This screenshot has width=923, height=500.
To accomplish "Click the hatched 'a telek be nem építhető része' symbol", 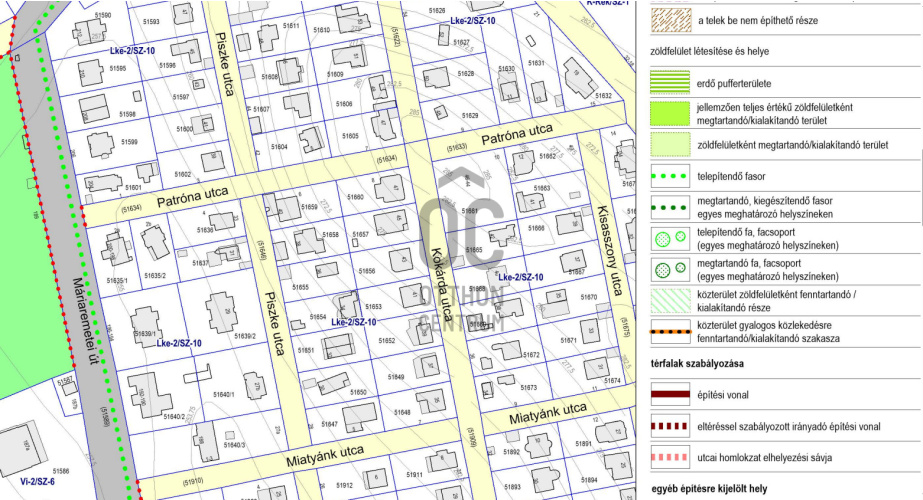I will [666, 18].
